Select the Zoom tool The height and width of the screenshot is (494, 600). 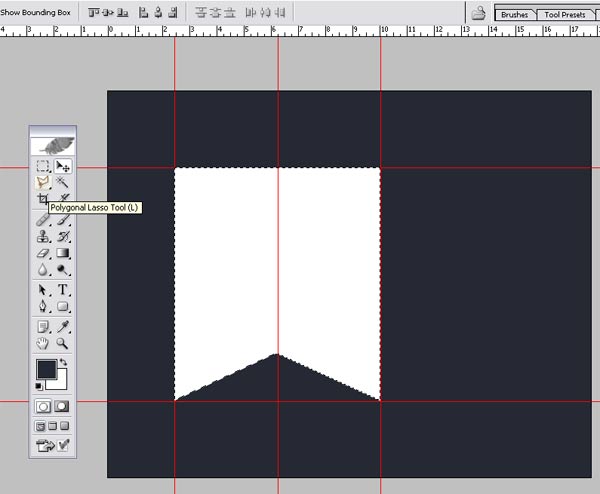(63, 343)
